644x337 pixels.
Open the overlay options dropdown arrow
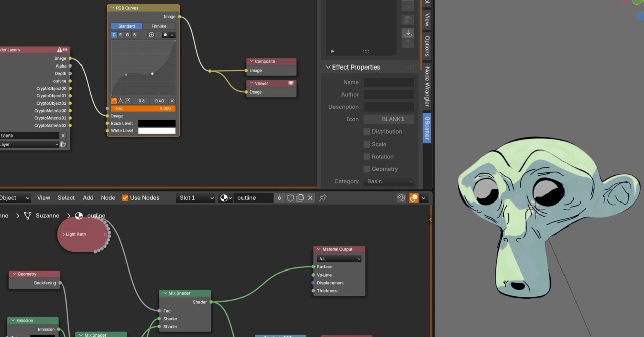[424, 198]
